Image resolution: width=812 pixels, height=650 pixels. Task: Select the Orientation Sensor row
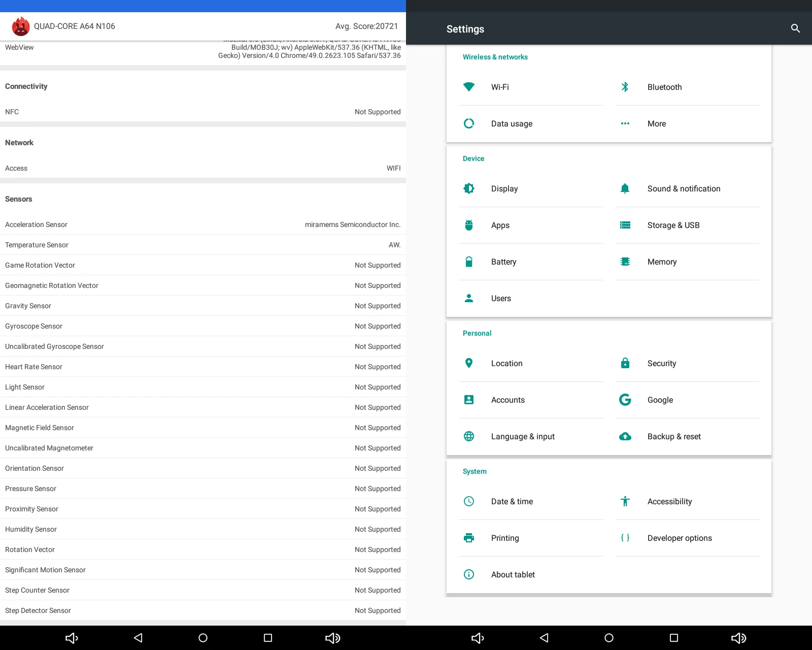[x=203, y=468]
